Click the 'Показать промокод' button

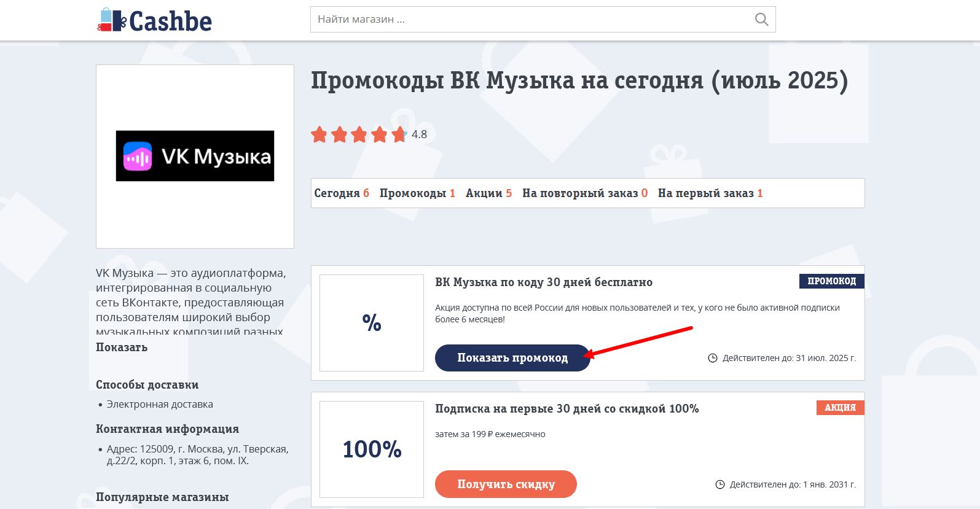coord(512,358)
